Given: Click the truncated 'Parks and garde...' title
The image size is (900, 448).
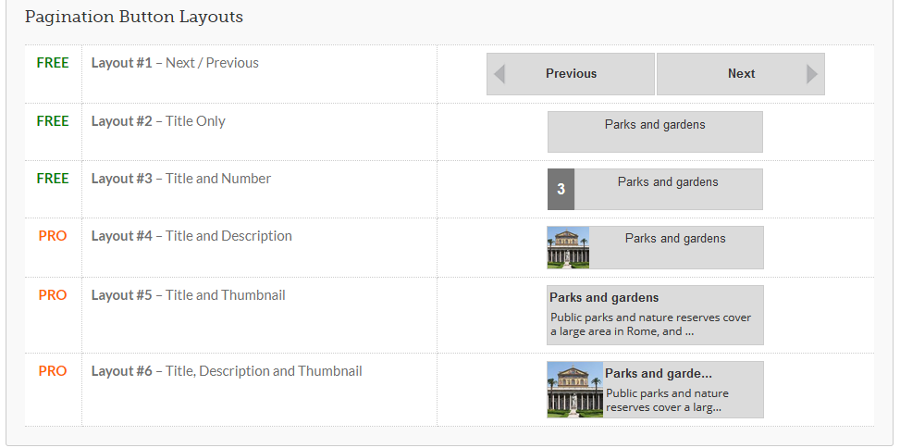Looking at the screenshot, I should click(658, 374).
